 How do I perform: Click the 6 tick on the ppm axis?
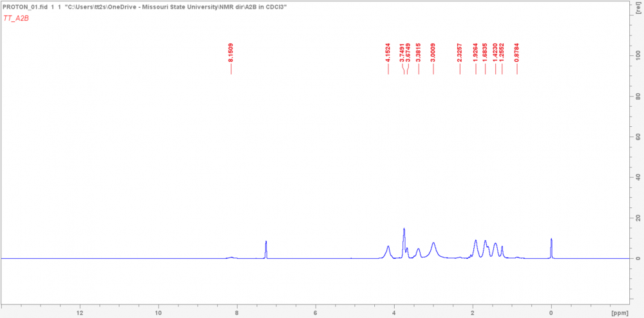tap(316, 313)
